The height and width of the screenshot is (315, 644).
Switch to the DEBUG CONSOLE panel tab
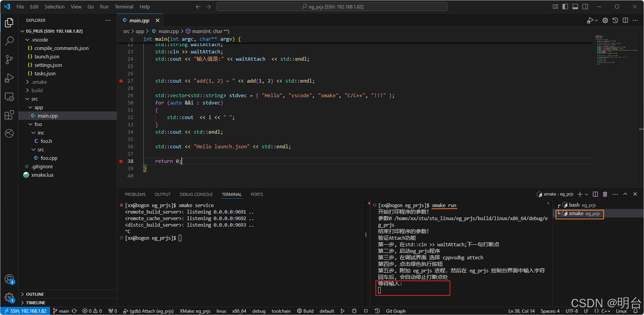pyautogui.click(x=196, y=194)
